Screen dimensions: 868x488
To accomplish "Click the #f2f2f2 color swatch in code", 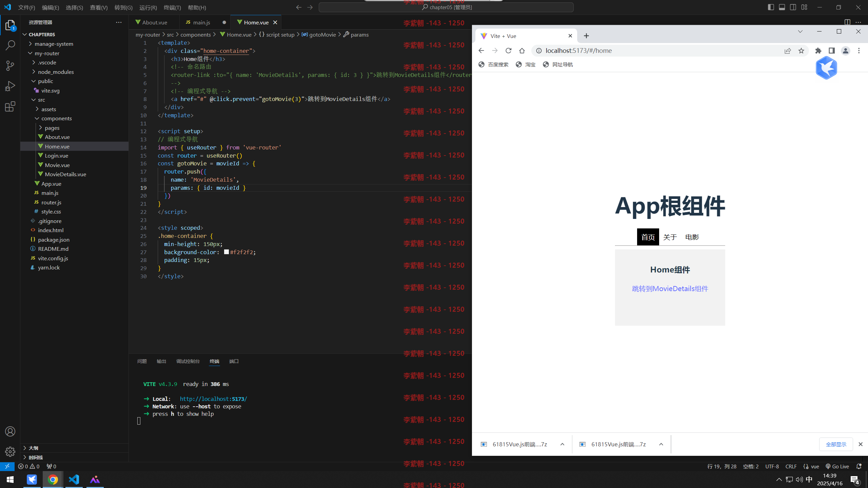I will 226,252.
